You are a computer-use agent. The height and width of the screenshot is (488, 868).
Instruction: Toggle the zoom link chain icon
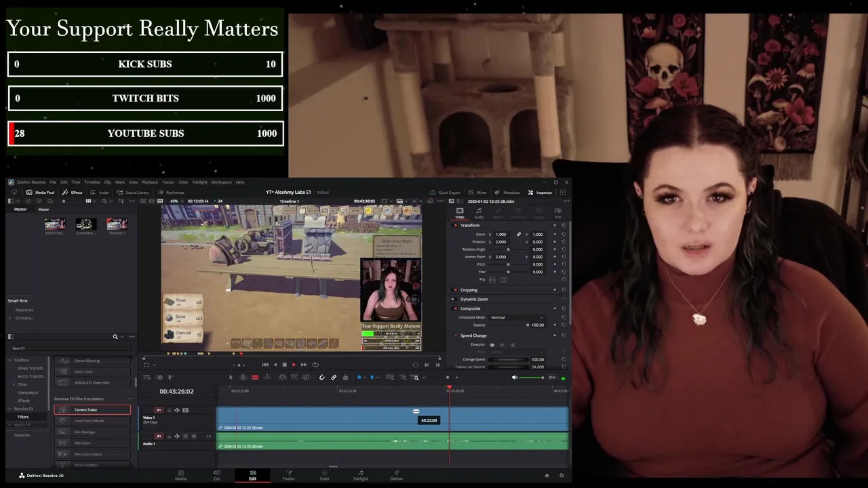[x=519, y=234]
